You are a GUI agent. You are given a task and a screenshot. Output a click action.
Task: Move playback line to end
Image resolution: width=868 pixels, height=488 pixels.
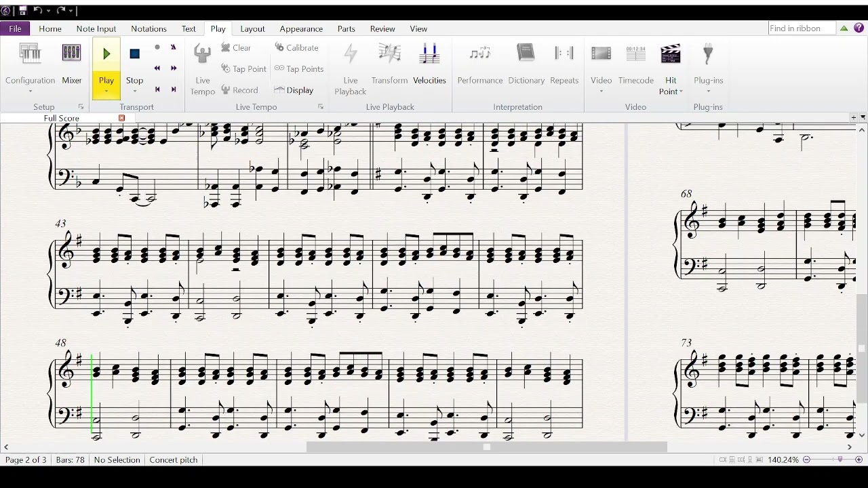coord(174,89)
